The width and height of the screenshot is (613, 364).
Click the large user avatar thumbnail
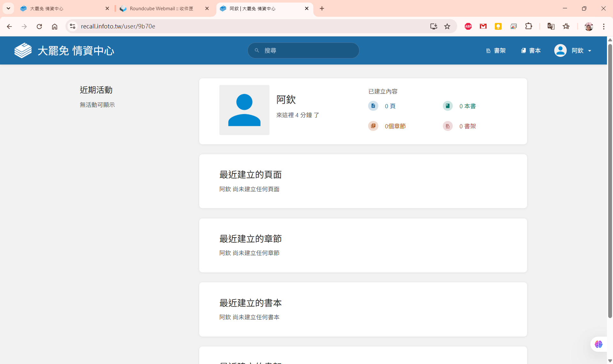click(244, 110)
